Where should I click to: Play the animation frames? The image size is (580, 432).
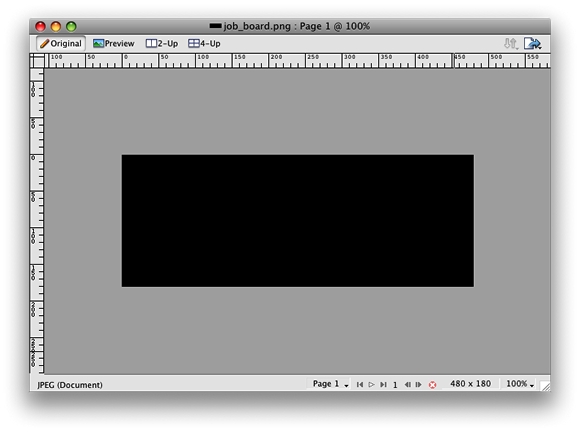click(x=371, y=385)
